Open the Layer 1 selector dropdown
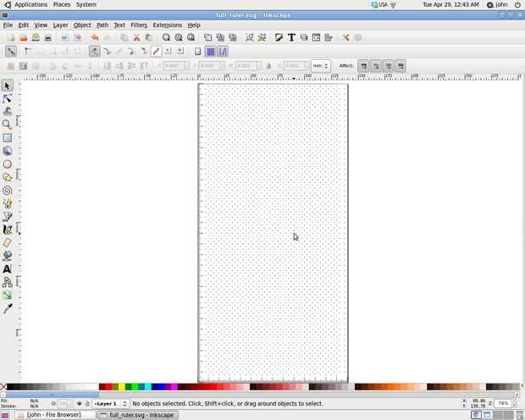The width and height of the screenshot is (525, 420). 111,404
